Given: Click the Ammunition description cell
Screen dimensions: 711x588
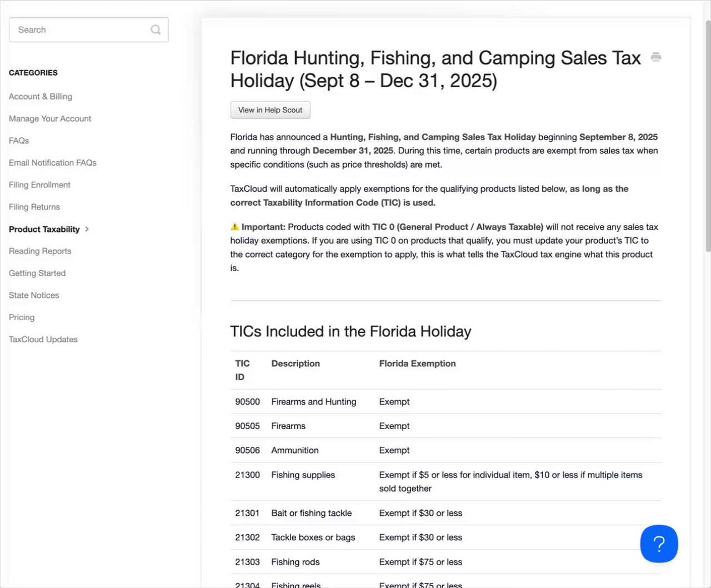Looking at the screenshot, I should click(295, 450).
